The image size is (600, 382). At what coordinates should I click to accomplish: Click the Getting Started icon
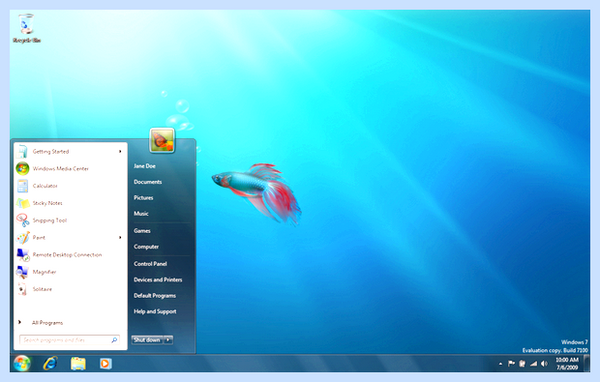point(22,152)
